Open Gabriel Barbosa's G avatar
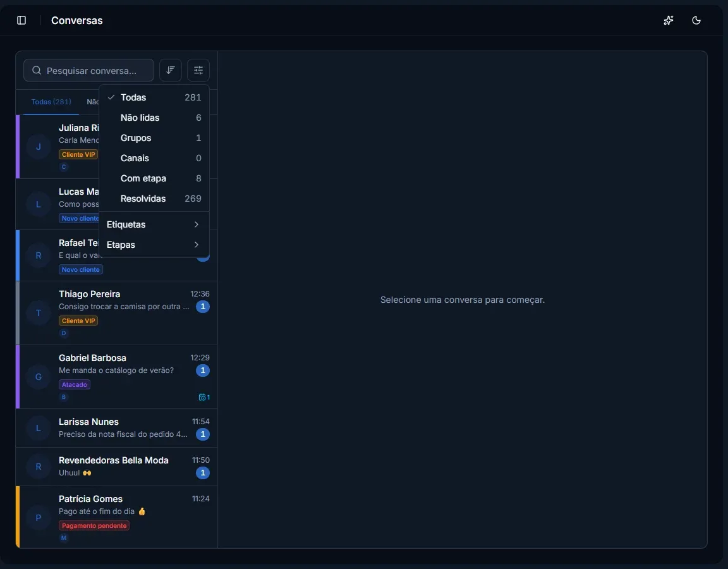Screen dimensions: 728x569 point(39,377)
